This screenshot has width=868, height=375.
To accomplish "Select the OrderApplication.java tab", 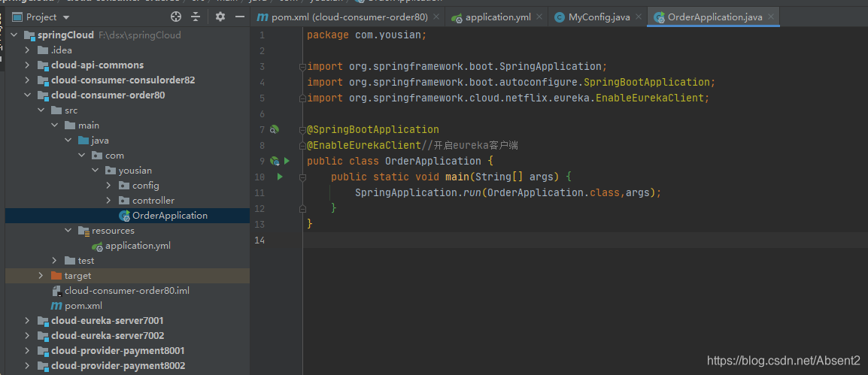I will 714,17.
